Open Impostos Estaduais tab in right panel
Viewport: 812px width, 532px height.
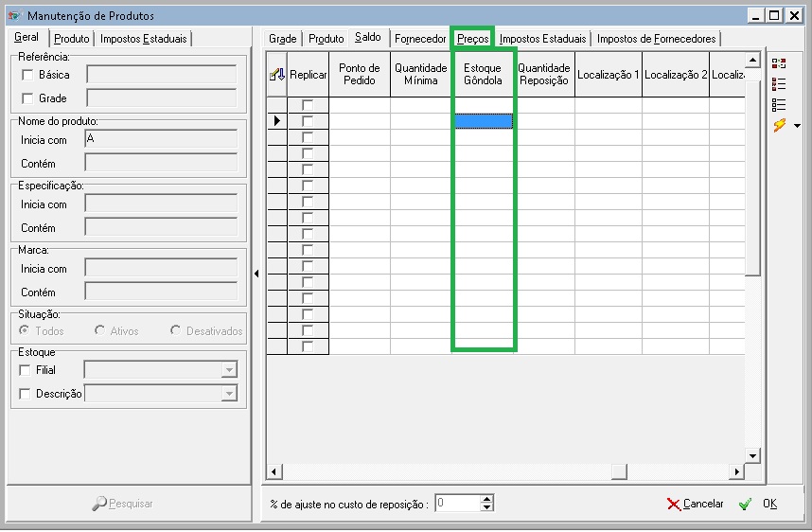542,39
